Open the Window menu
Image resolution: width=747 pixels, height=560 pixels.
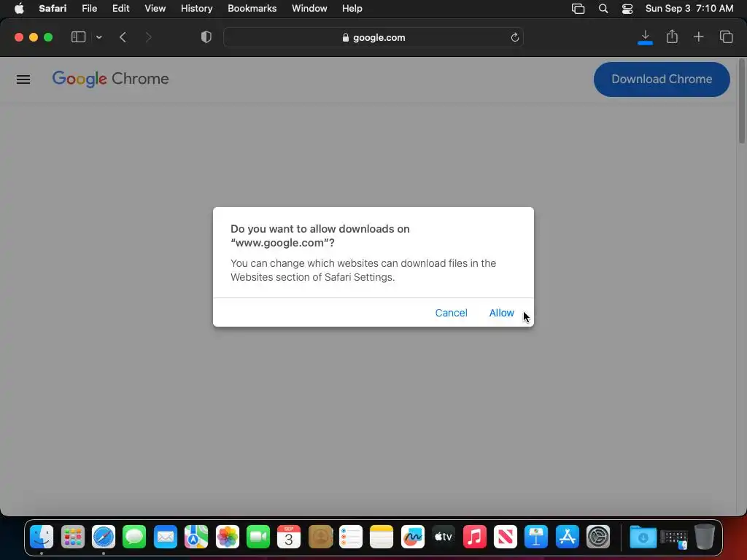tap(309, 9)
